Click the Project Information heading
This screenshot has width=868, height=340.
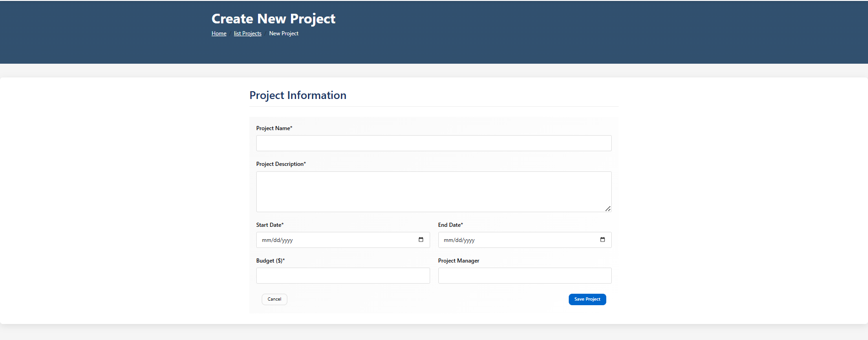tap(298, 95)
